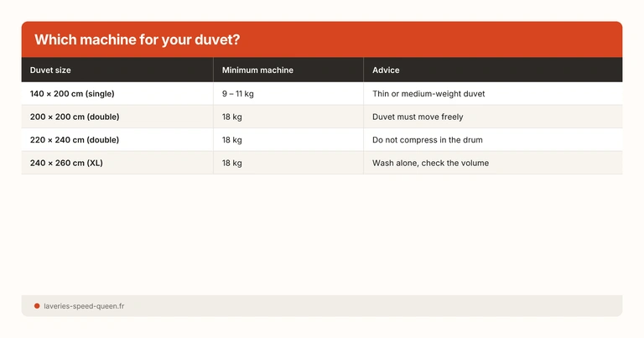Image resolution: width=644 pixels, height=338 pixels.
Task: Click the empty cream area below the table
Action: click(x=322, y=233)
